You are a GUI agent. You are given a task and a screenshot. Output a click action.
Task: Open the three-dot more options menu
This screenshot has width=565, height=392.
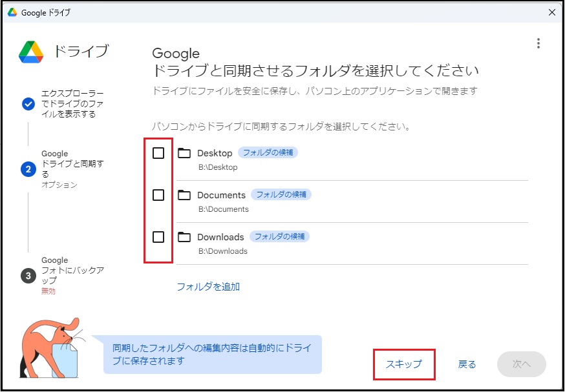(538, 43)
